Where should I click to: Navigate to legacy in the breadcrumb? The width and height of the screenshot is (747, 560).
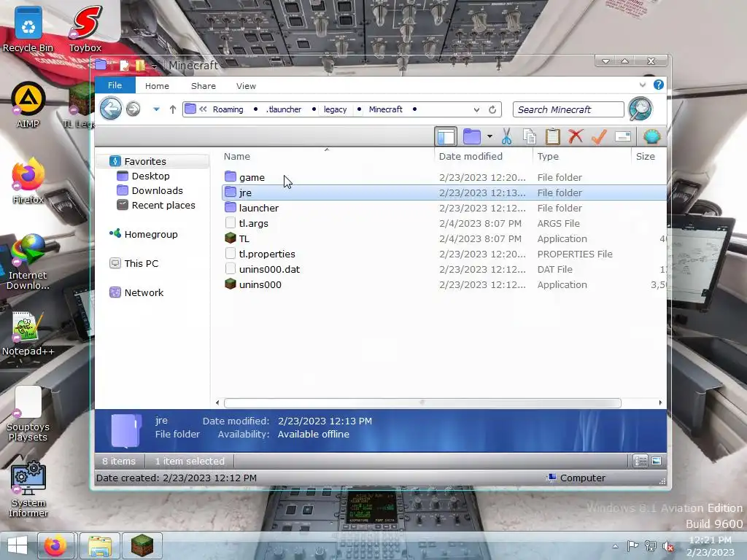(336, 109)
